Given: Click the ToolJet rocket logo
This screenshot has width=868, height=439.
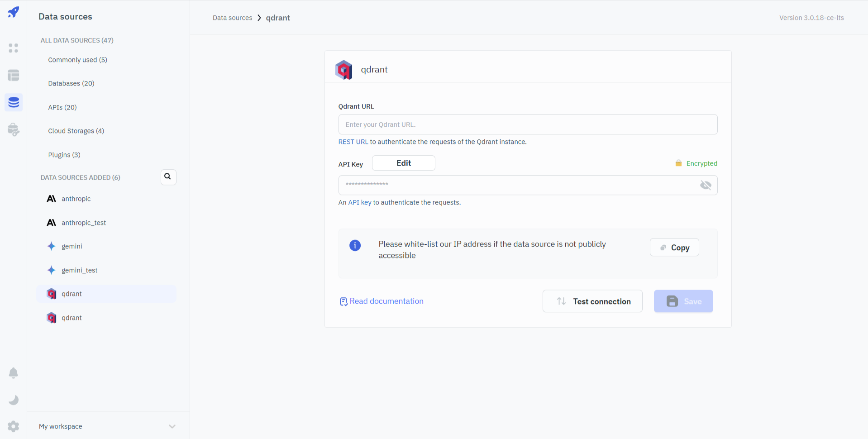Looking at the screenshot, I should pyautogui.click(x=14, y=12).
